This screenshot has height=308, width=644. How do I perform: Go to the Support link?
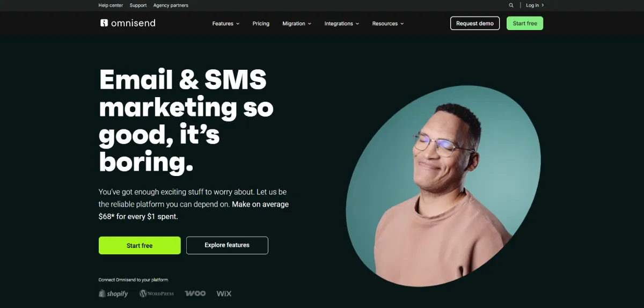pos(138,5)
